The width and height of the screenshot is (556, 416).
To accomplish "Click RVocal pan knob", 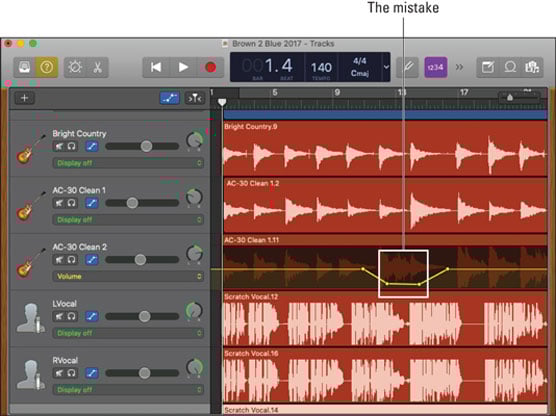I will pyautogui.click(x=194, y=367).
